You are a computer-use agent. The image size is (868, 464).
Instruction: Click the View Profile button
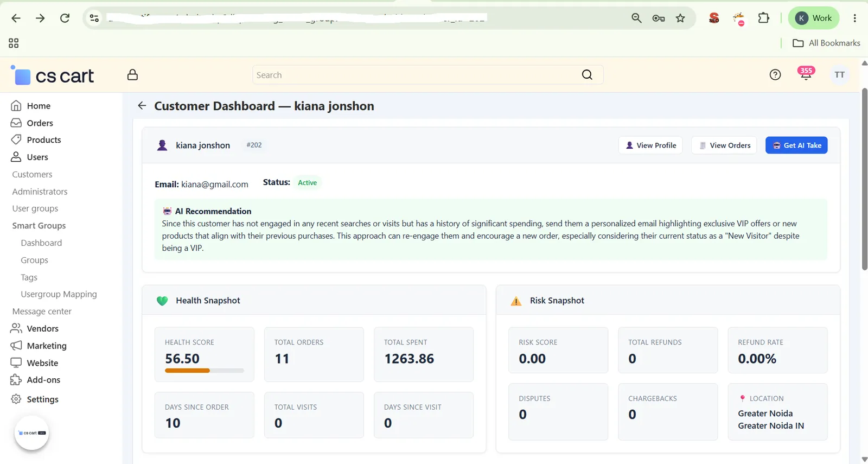(x=650, y=145)
